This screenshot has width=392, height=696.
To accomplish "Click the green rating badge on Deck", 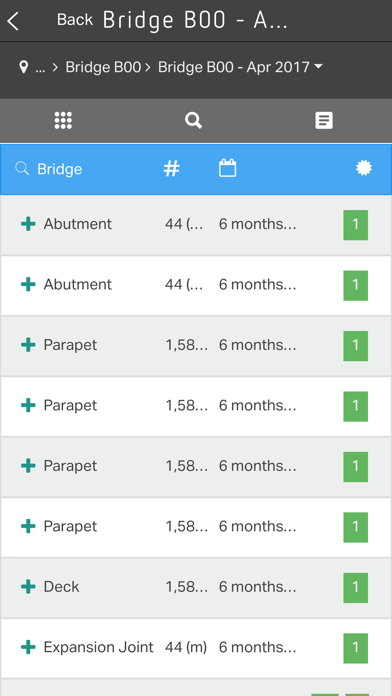I will tap(356, 587).
